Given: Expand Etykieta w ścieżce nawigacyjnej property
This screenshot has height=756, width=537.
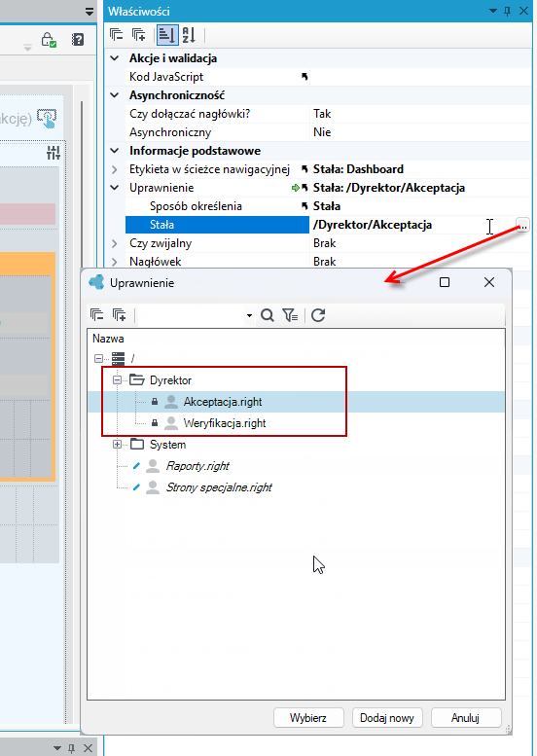Looking at the screenshot, I should (x=114, y=169).
